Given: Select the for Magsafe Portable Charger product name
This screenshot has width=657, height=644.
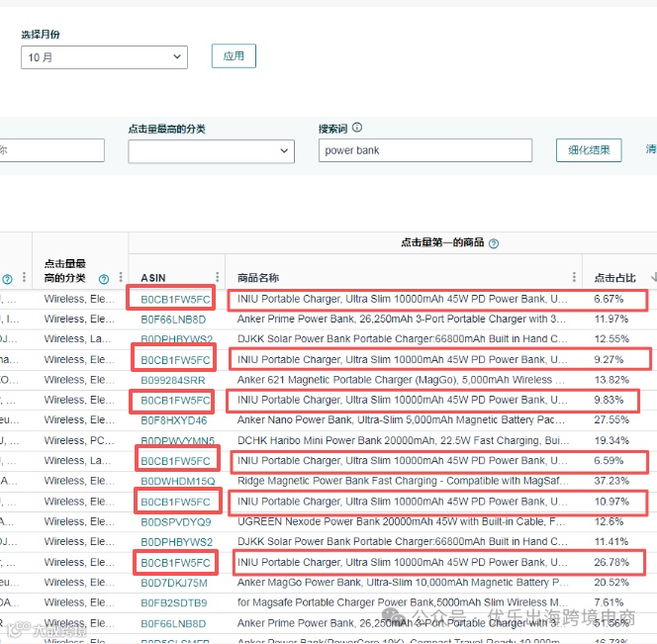Looking at the screenshot, I should [403, 602].
